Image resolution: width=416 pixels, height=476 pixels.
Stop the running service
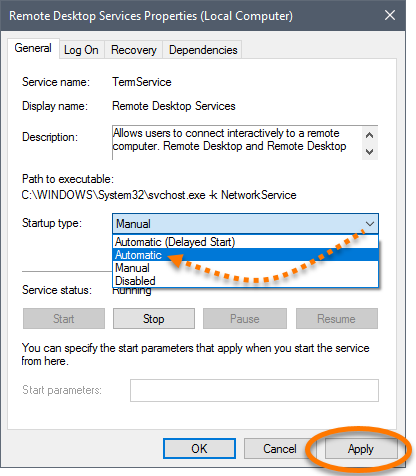tap(154, 319)
